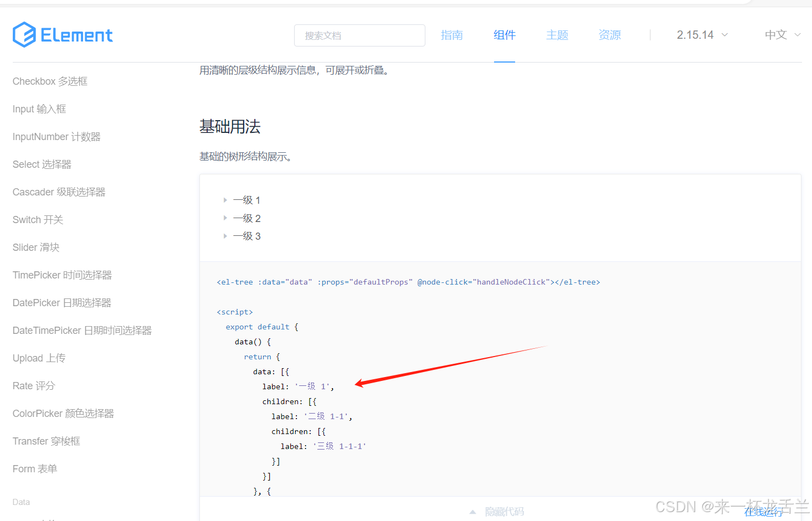This screenshot has width=812, height=521.
Task: Open ColorPicker 颜色选择器 sidebar link
Action: tap(63, 414)
